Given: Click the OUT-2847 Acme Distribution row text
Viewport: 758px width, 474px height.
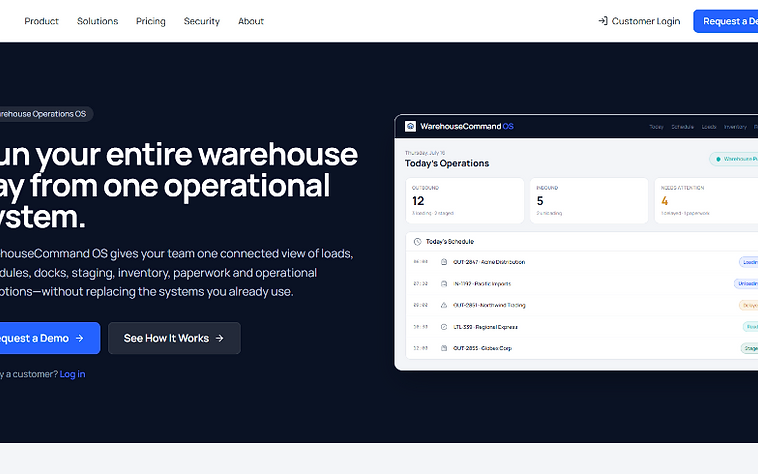Looking at the screenshot, I should [489, 262].
